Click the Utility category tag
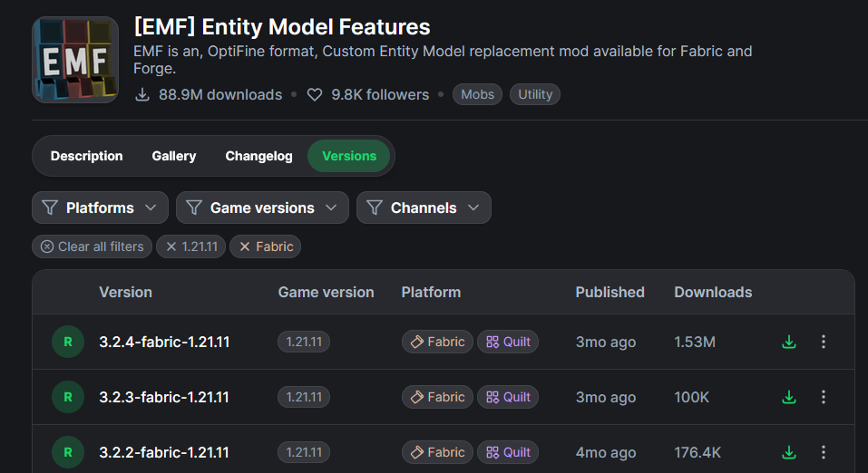868x473 pixels. (x=535, y=94)
